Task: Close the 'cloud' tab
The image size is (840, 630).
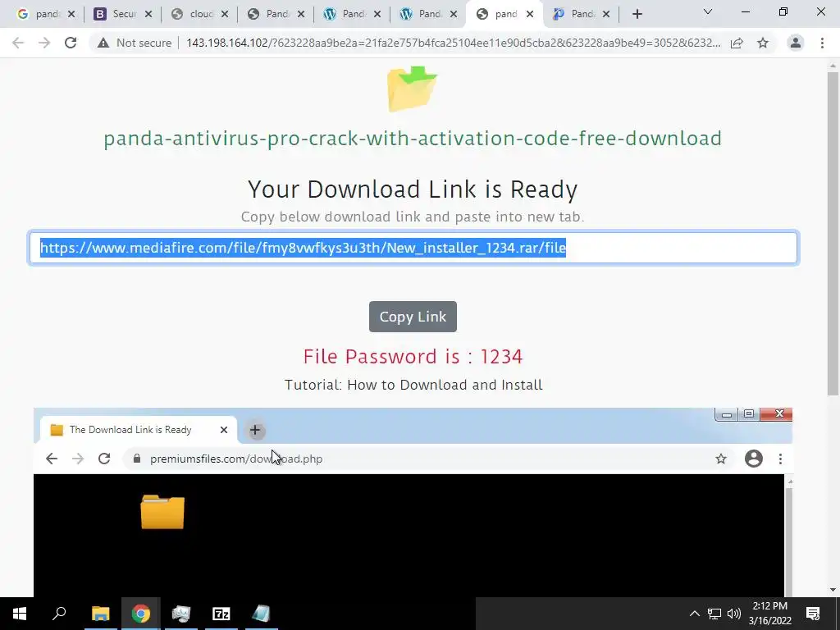Action: coord(225,15)
